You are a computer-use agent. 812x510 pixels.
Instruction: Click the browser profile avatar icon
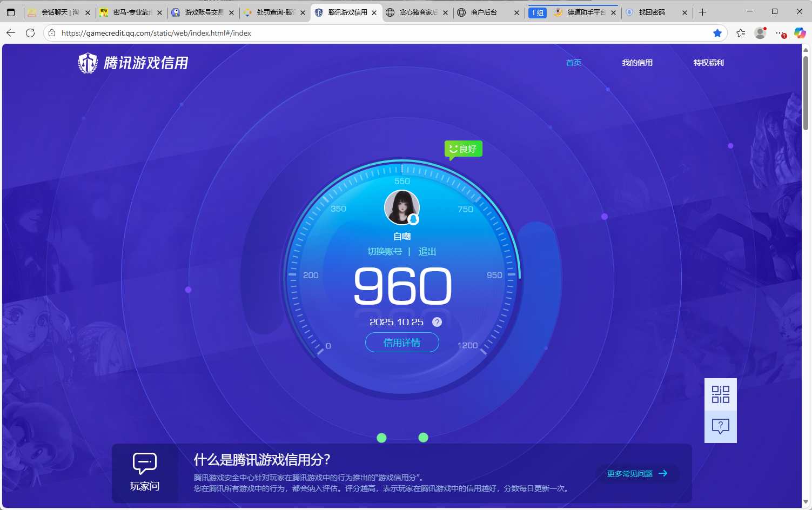(x=760, y=33)
